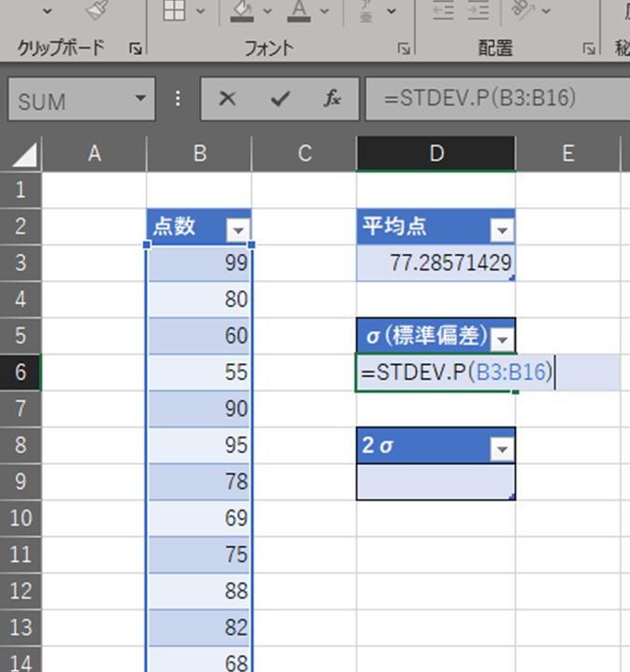
Task: Click the Borders grid icon
Action: tap(175, 9)
